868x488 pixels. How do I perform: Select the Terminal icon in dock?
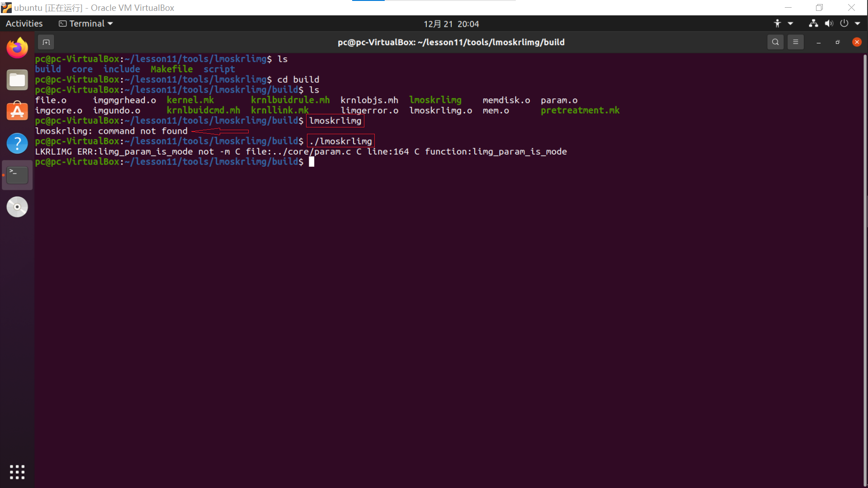point(17,175)
